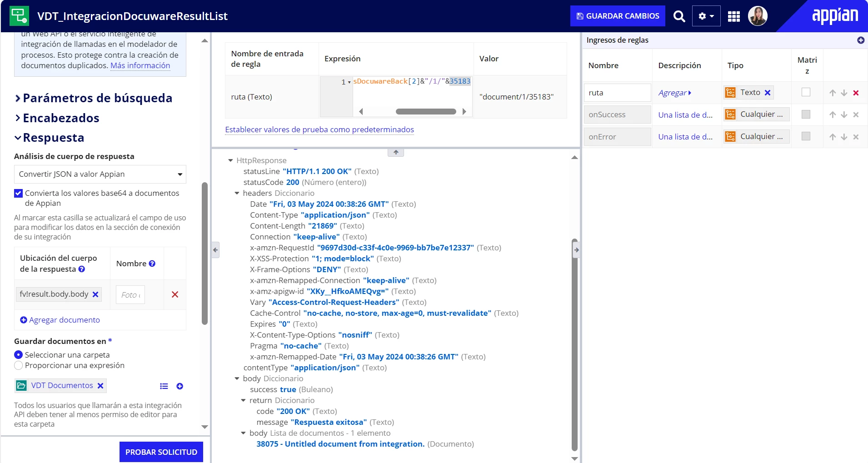Click Agregar documento link
The image size is (868, 463).
pos(60,320)
